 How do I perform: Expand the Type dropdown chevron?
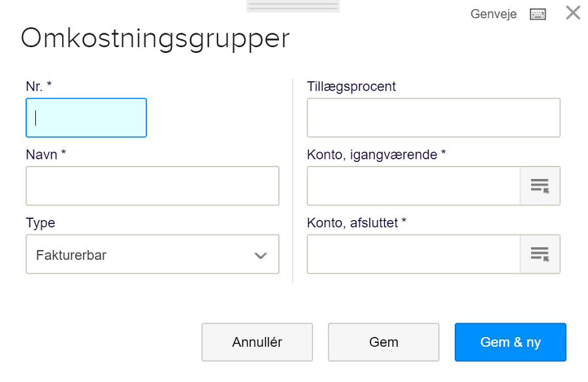coord(261,256)
